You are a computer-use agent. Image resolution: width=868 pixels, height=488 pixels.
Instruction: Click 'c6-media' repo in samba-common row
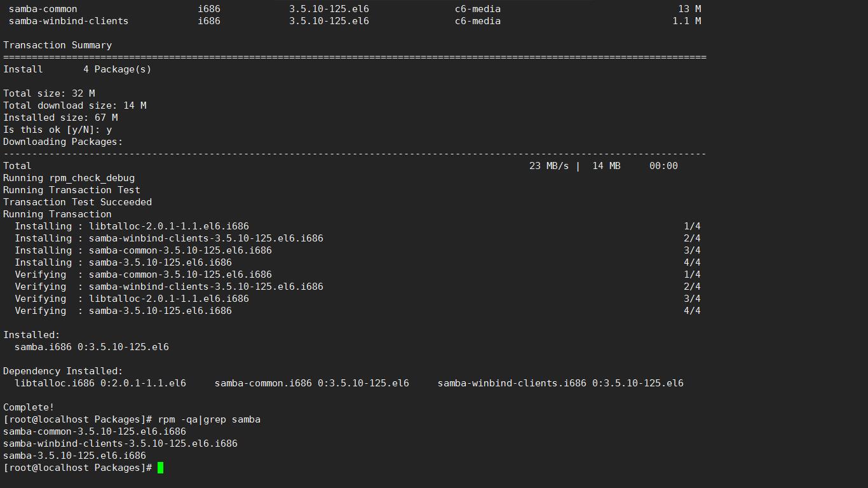478,9
